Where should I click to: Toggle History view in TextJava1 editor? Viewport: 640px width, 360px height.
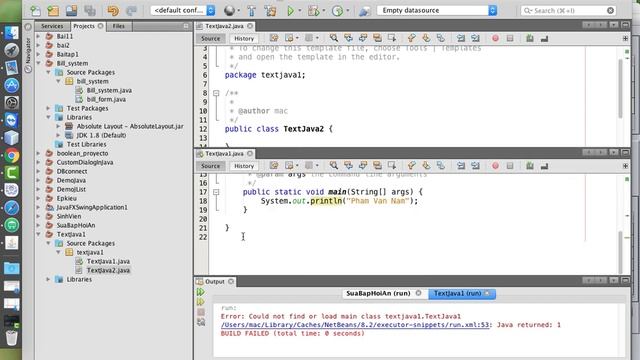(244, 166)
